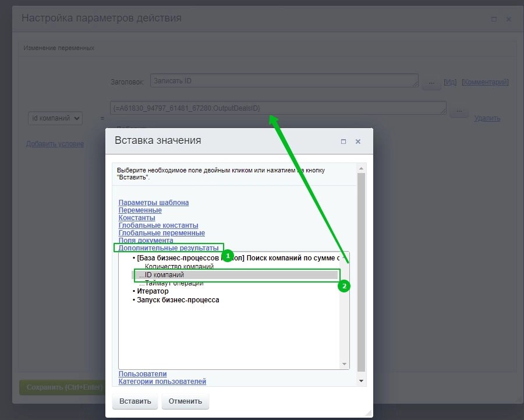Click the down arrow in results list scrollbar

[x=345, y=364]
